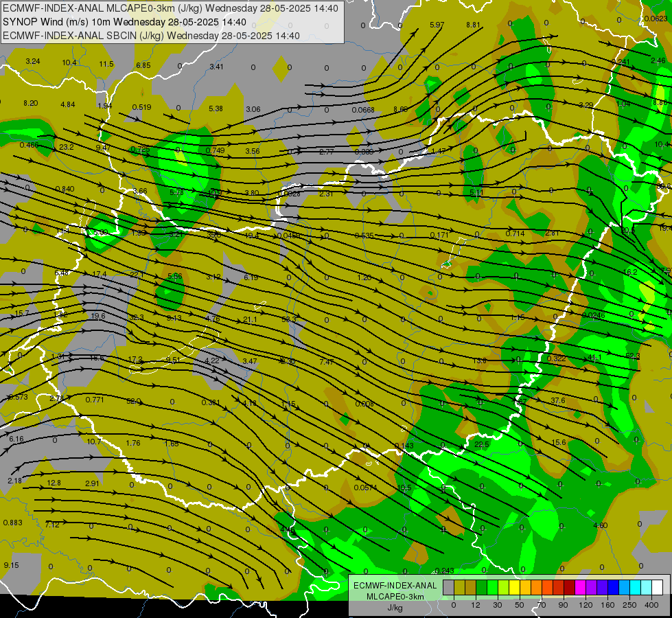Click the map value '9.15'
The width and height of the screenshot is (672, 618).
[11, 565]
